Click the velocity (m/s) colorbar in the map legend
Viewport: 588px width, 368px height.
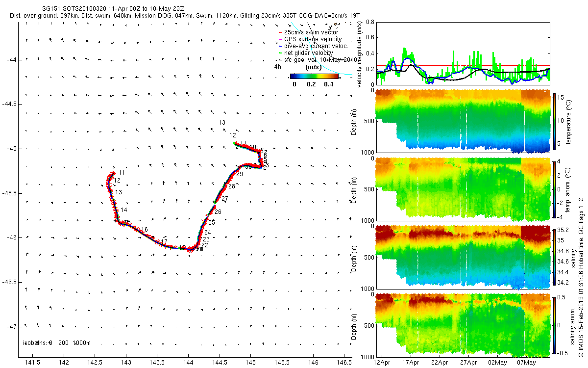click(x=315, y=76)
